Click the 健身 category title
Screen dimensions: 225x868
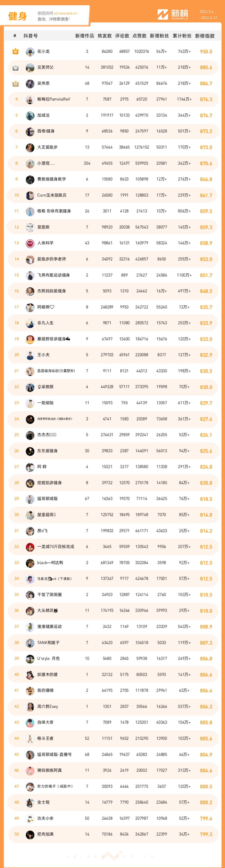coord(17,16)
